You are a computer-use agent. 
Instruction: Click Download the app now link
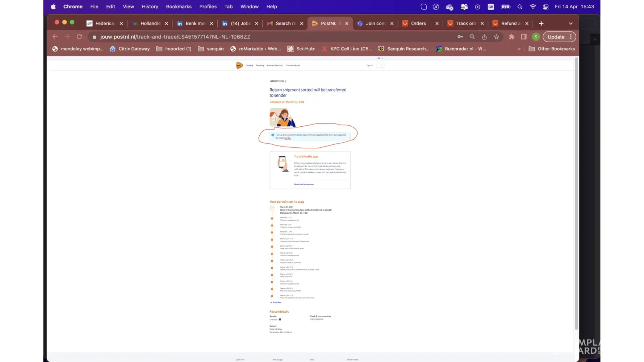click(304, 185)
